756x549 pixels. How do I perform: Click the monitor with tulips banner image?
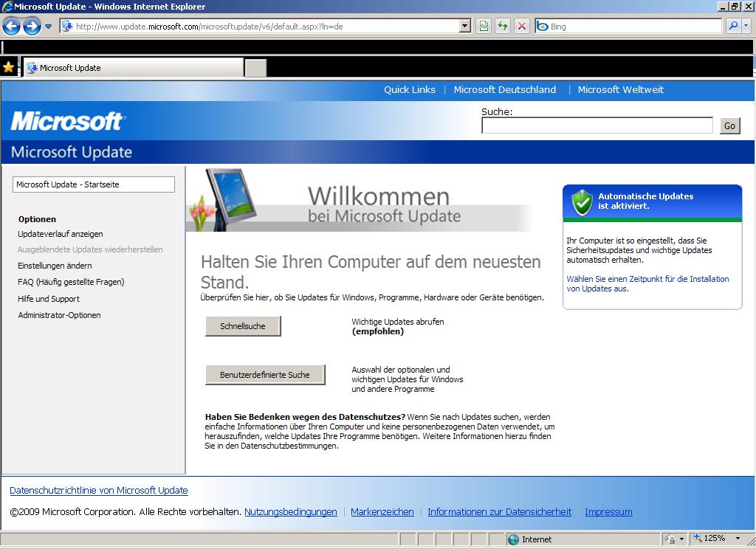click(x=223, y=199)
